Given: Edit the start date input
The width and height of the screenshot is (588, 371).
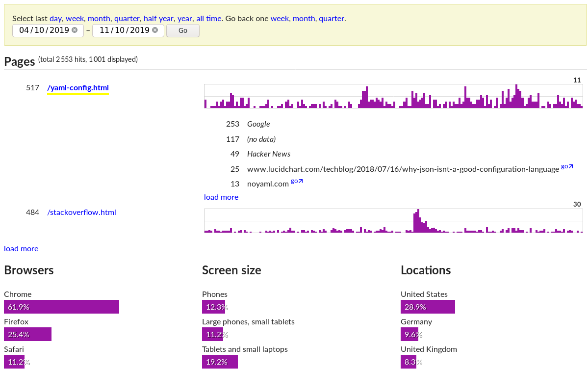Looking at the screenshot, I should pos(44,30).
